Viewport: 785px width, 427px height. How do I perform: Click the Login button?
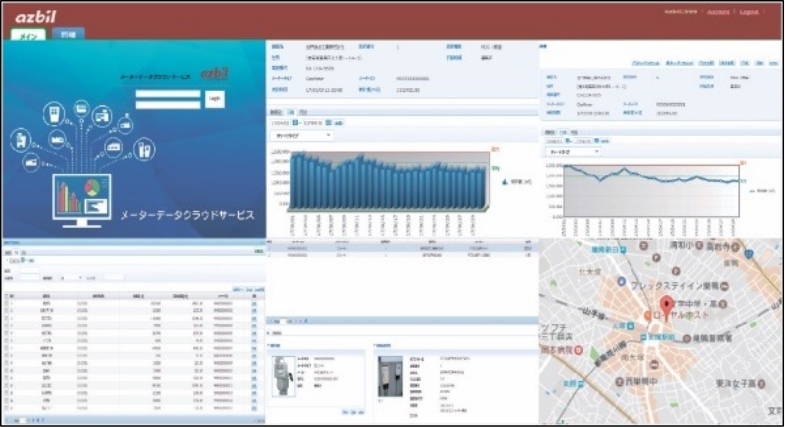coord(215,98)
